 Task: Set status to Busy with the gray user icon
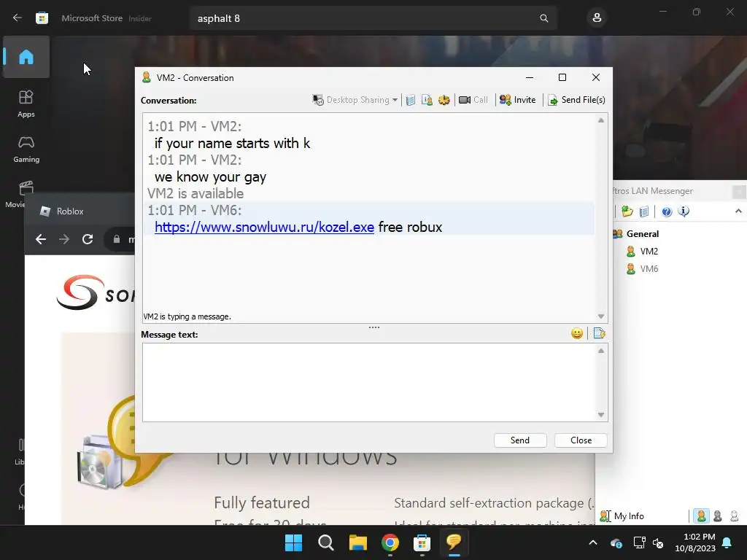[718, 516]
